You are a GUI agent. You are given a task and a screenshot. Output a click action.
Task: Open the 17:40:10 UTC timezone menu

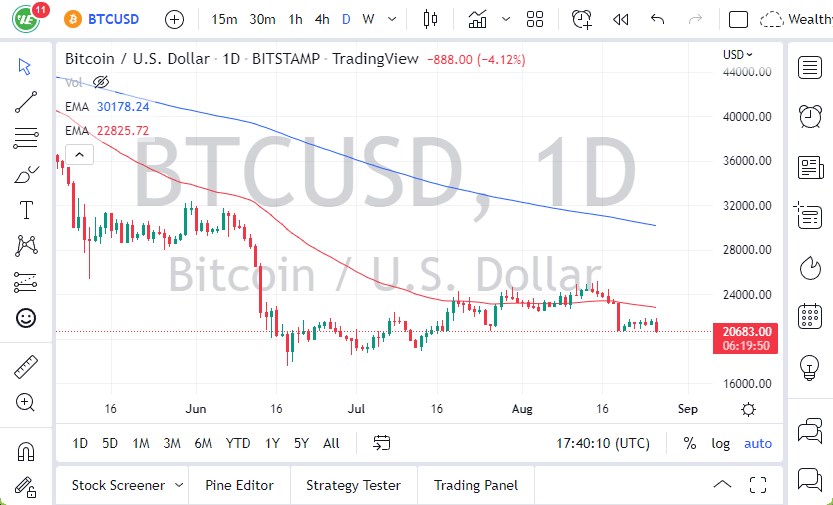[602, 443]
